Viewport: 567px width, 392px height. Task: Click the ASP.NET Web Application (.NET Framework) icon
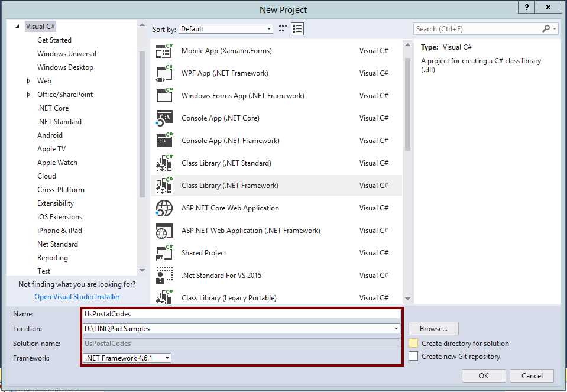164,231
